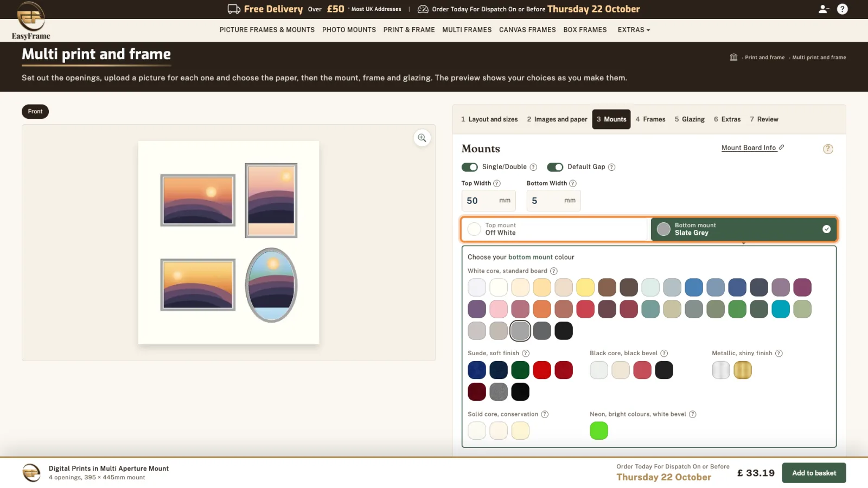This screenshot has width=868, height=488.
Task: Click the zoom magnifier on the preview
Action: click(422, 138)
